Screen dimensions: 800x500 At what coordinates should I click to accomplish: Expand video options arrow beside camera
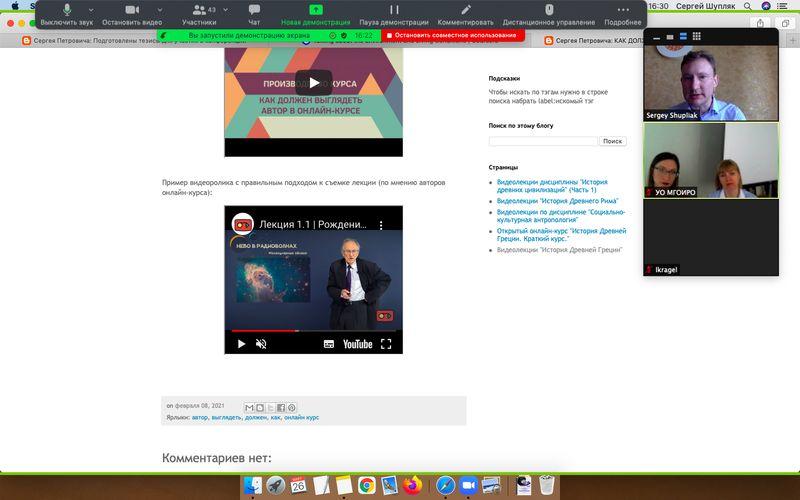point(160,10)
